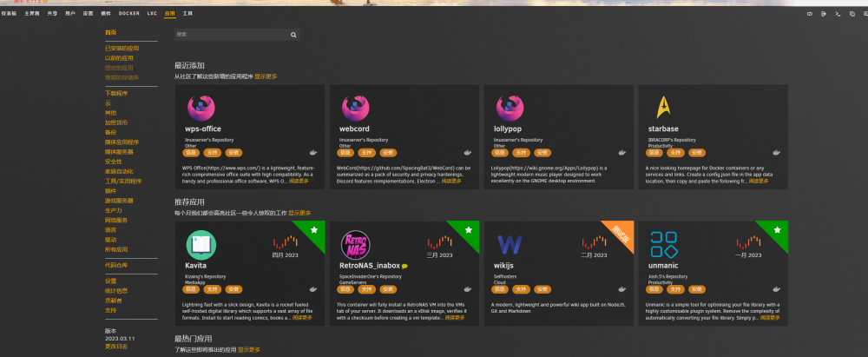Click the Docker whale icon on wikijs card
Screen dimensions: 868x357
[x=621, y=289]
